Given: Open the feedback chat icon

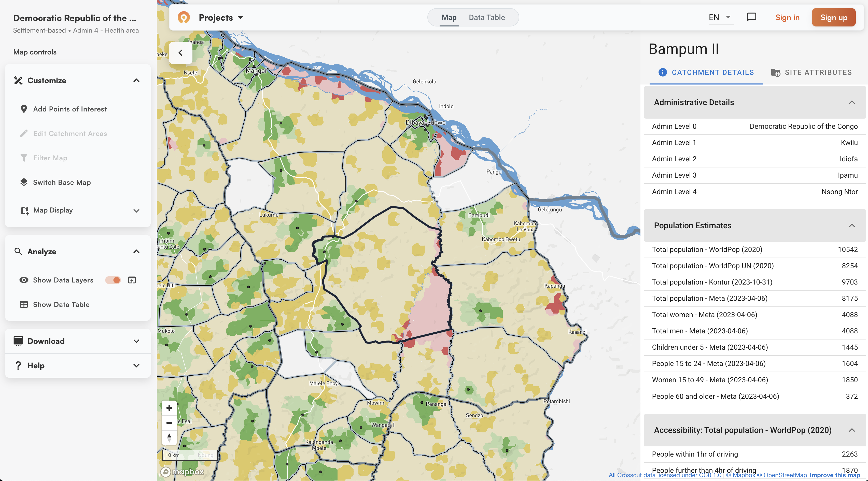Looking at the screenshot, I should [752, 17].
